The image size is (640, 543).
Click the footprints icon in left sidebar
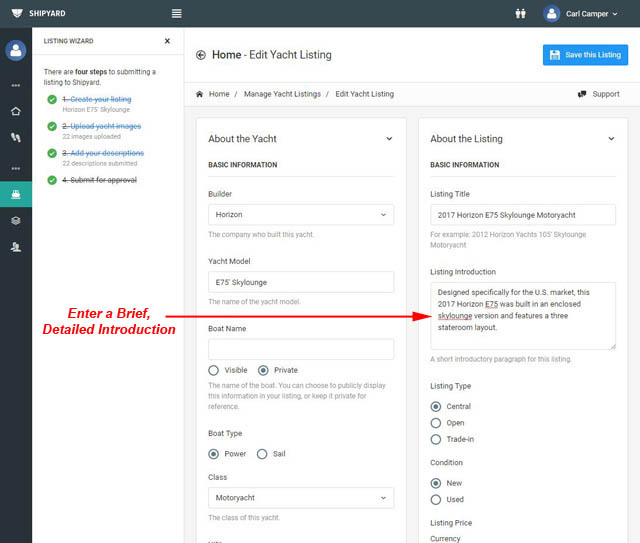click(15, 137)
